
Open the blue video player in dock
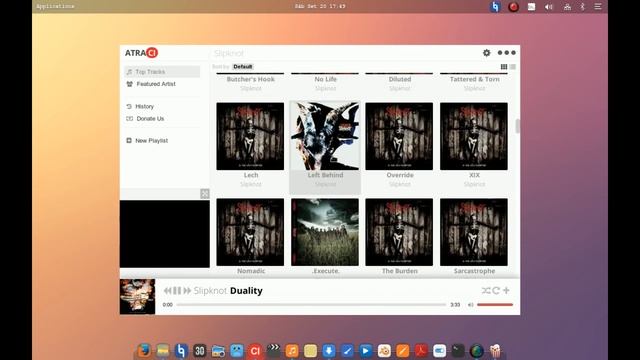(365, 351)
